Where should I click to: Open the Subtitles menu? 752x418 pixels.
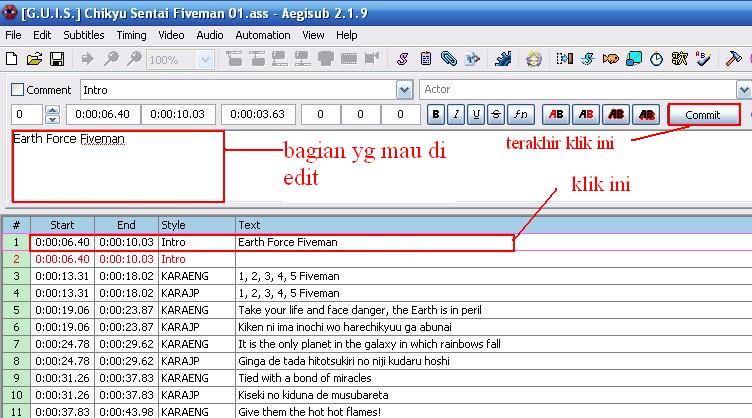pos(83,35)
